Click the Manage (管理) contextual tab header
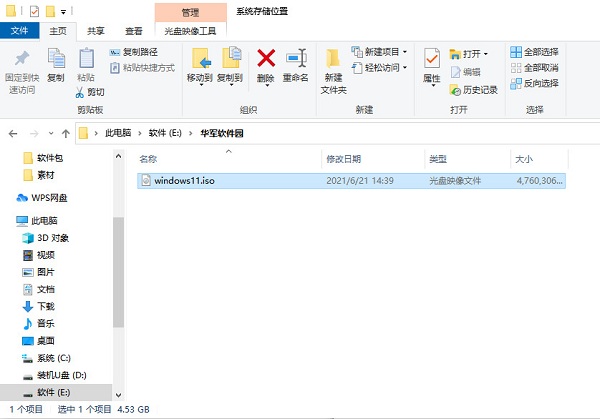The width and height of the screenshot is (600, 419). click(x=191, y=13)
